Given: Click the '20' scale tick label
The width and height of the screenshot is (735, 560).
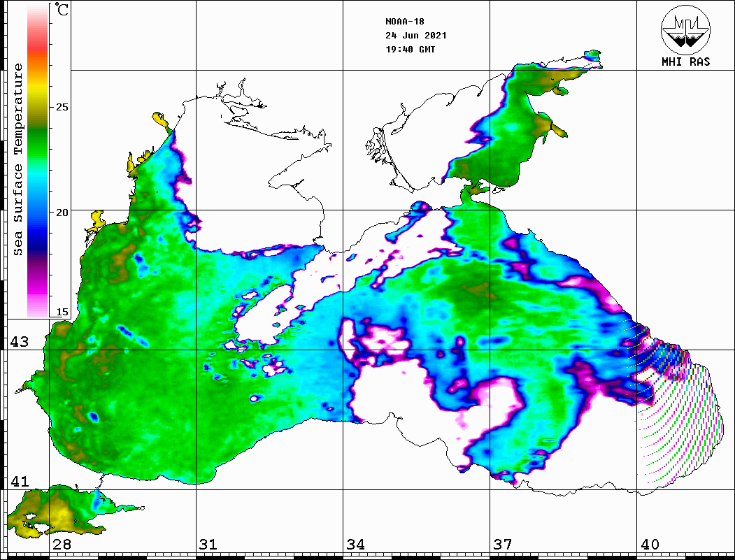Looking at the screenshot, I should point(62,213).
